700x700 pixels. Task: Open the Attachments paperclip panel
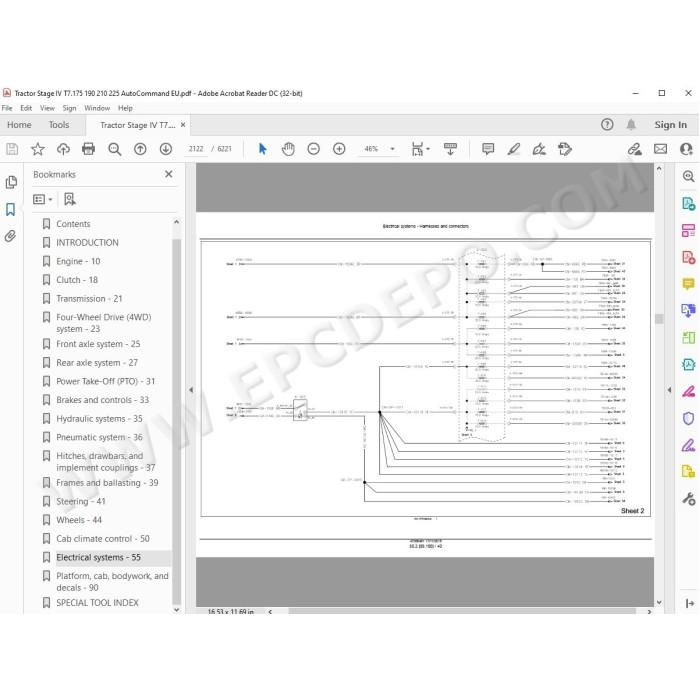[x=10, y=236]
